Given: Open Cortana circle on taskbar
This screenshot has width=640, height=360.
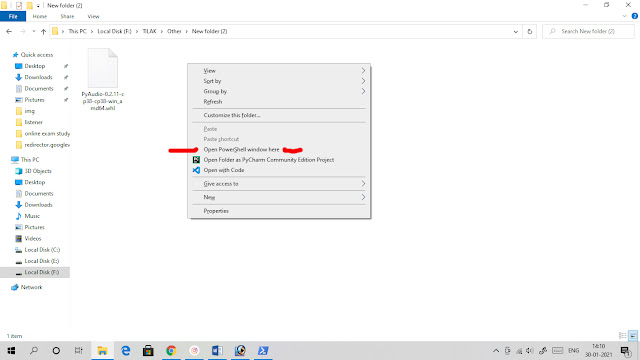Looking at the screenshot, I should click(56, 351).
